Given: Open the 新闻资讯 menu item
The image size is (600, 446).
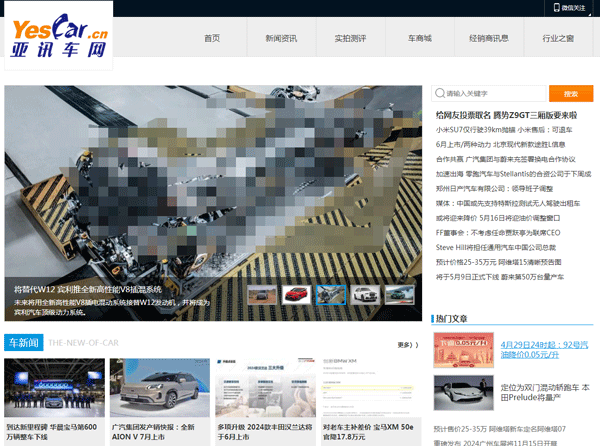Looking at the screenshot, I should click(281, 38).
